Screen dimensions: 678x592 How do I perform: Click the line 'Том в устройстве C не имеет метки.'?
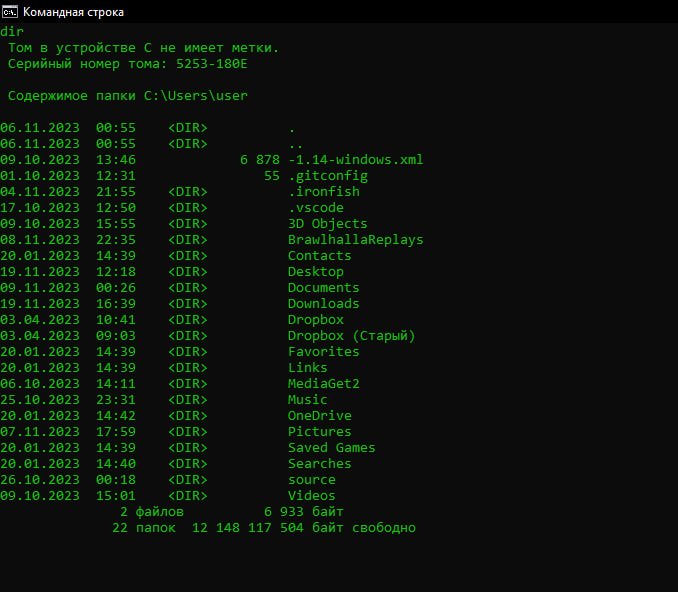click(143, 48)
